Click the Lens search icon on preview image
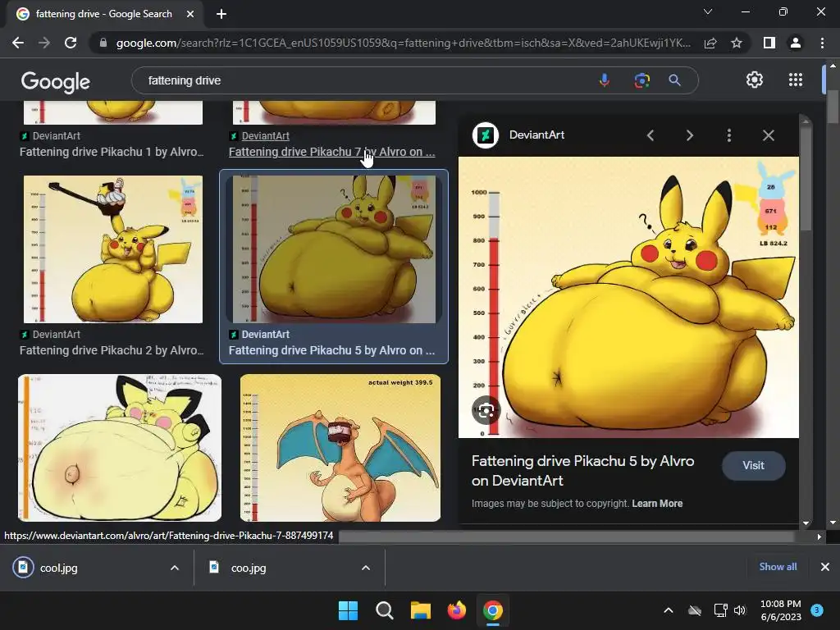Viewport: 840px width, 630px height. coord(486,411)
